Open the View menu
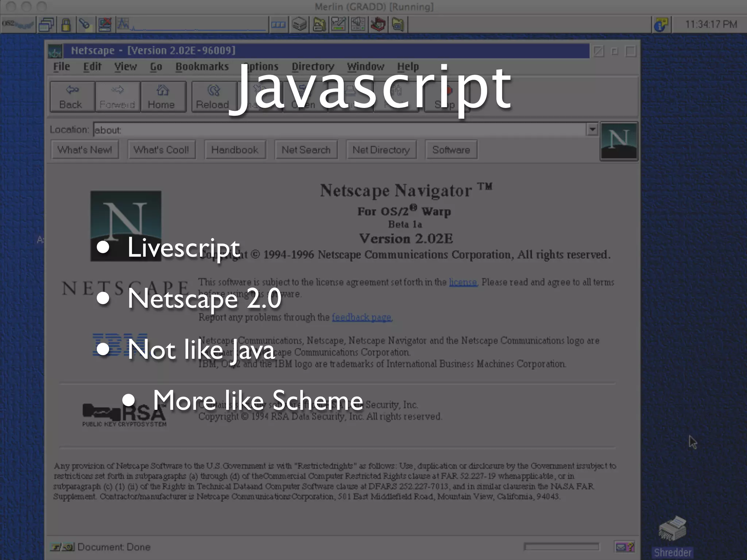The image size is (747, 560). 125,67
